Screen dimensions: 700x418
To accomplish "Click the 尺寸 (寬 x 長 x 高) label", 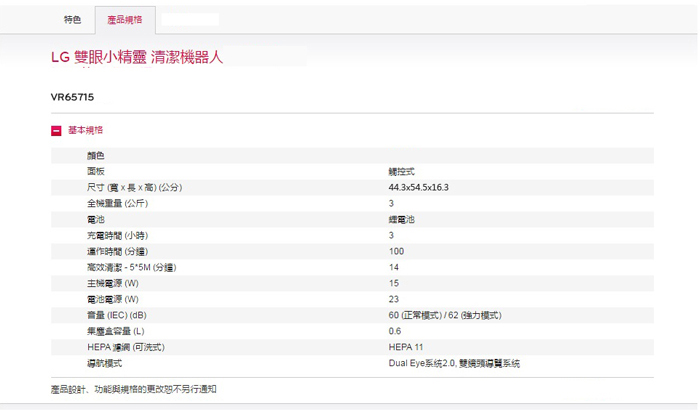I will pos(134,188).
